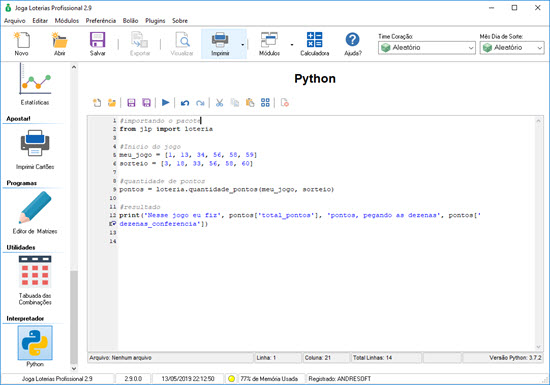This screenshot has width=550, height=385.
Task: Click 'Registrado: ANDRESOFT' status text
Action: pyautogui.click(x=340, y=379)
